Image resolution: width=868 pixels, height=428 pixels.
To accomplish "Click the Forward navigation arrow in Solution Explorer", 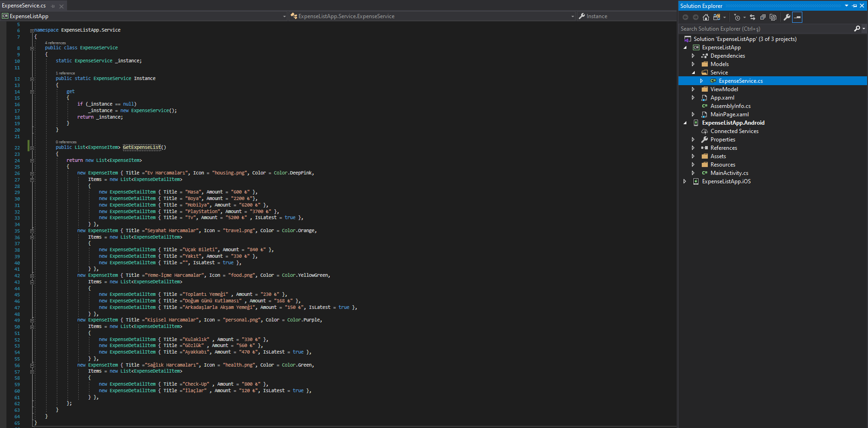I will [696, 18].
